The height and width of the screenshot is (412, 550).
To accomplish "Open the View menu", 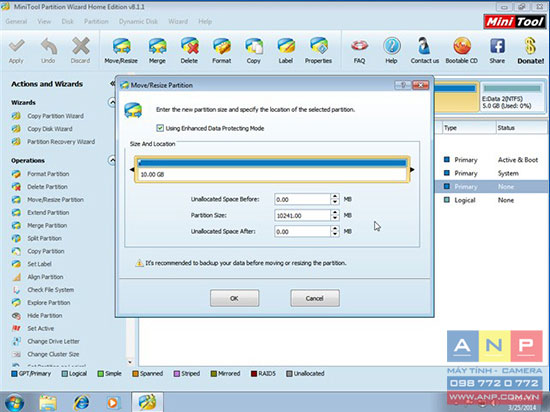I will (44, 21).
